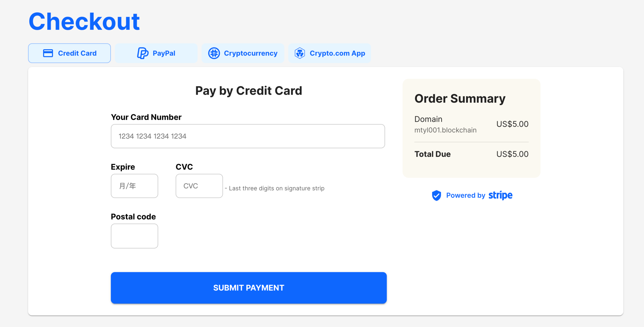644x327 pixels.
Task: Click the Crypto.com shield logo icon
Action: [x=299, y=53]
